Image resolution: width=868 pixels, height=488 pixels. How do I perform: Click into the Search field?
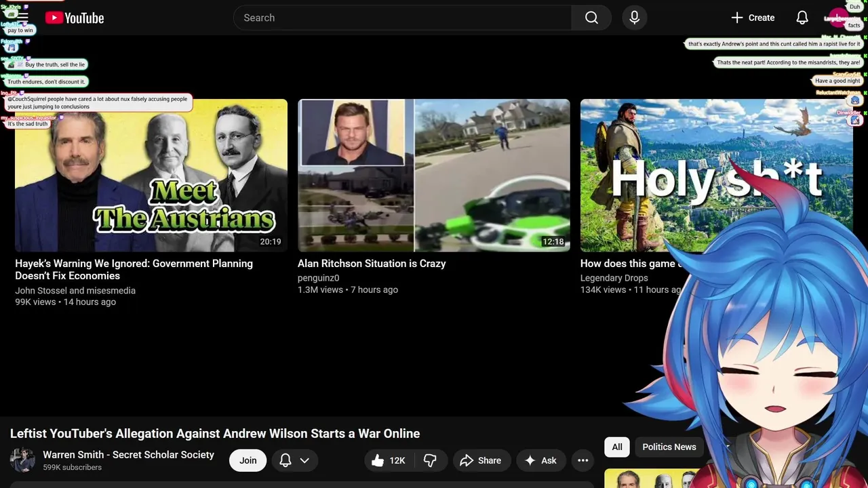[402, 18]
